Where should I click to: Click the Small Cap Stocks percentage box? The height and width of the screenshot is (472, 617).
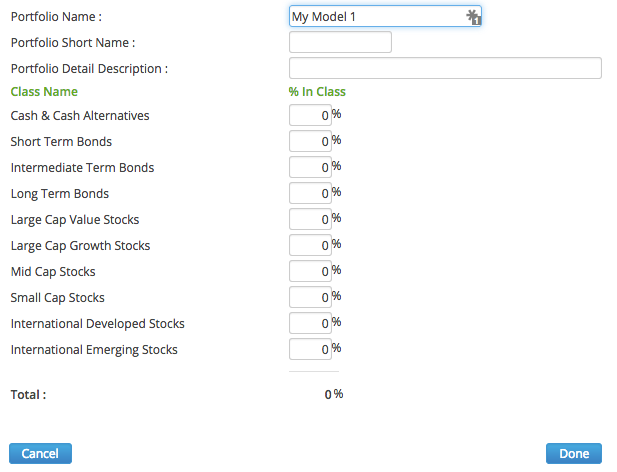click(x=310, y=298)
